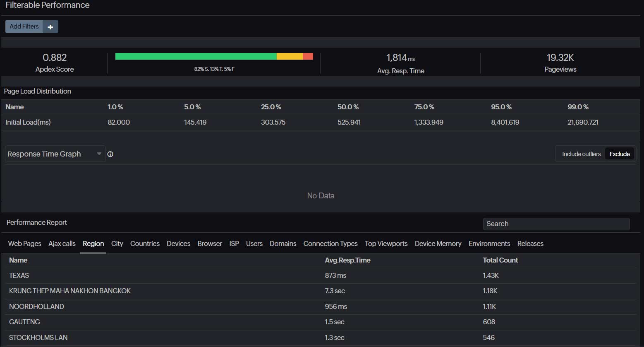Enable the Include outliers option

(x=581, y=154)
